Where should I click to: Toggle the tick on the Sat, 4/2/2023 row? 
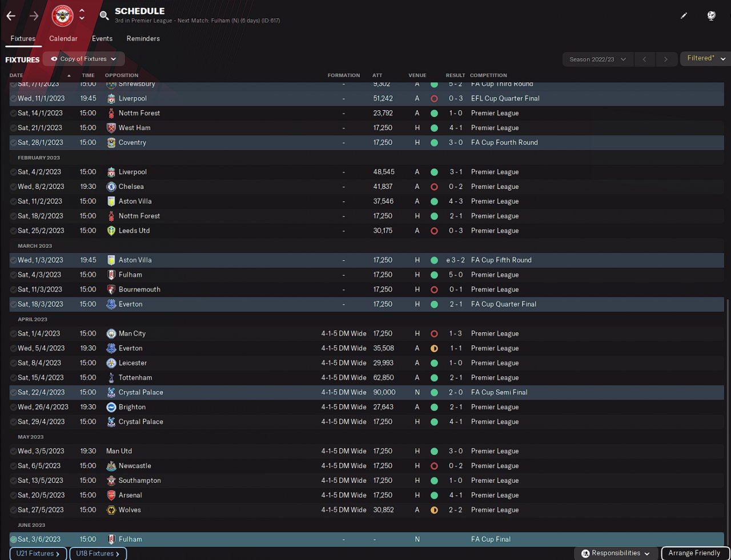tap(13, 172)
